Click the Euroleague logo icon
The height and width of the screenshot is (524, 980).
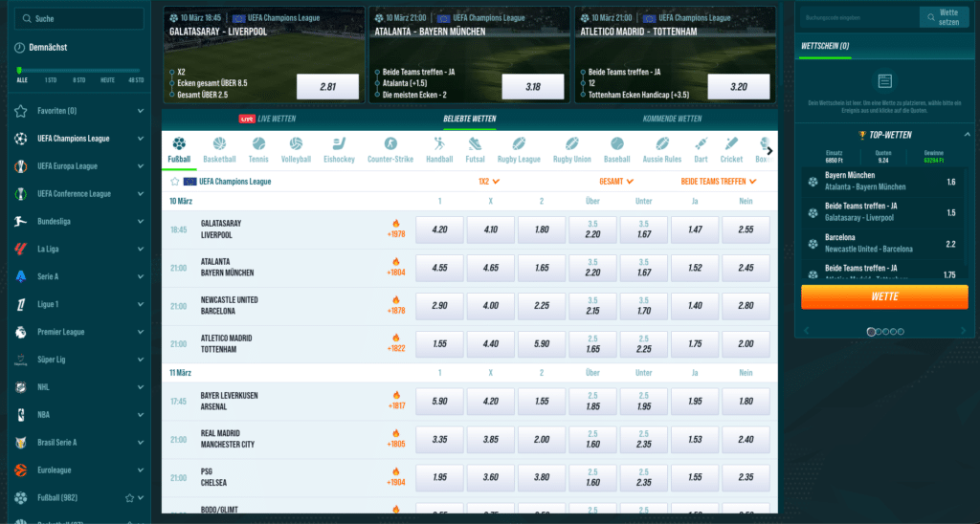(21, 469)
